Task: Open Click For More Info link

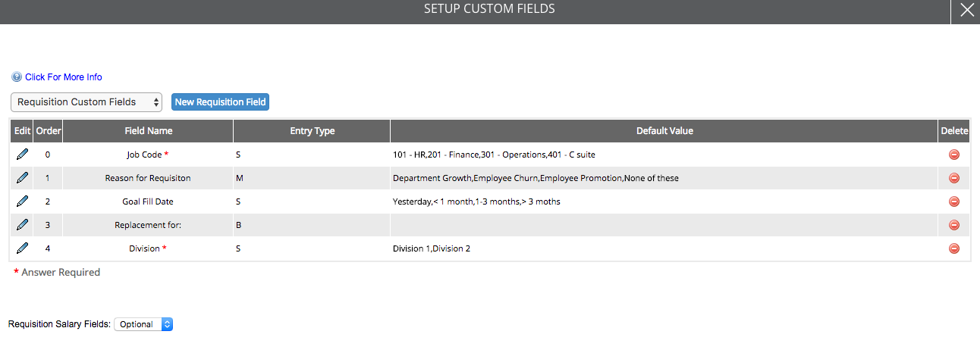Action: tap(63, 77)
